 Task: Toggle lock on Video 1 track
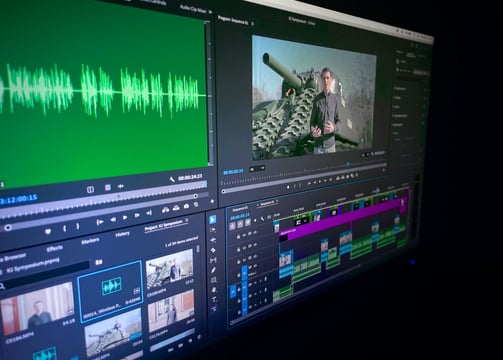pos(239,275)
